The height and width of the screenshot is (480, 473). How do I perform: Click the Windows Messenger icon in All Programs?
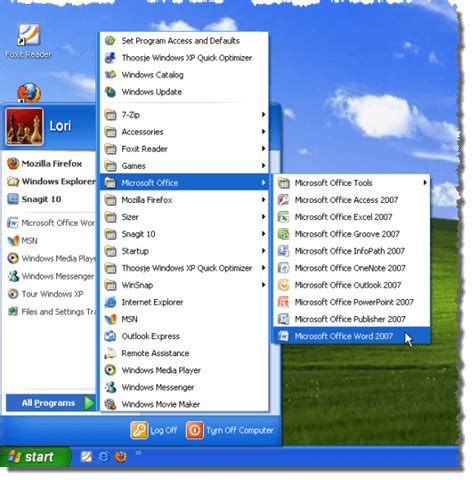[x=110, y=387]
